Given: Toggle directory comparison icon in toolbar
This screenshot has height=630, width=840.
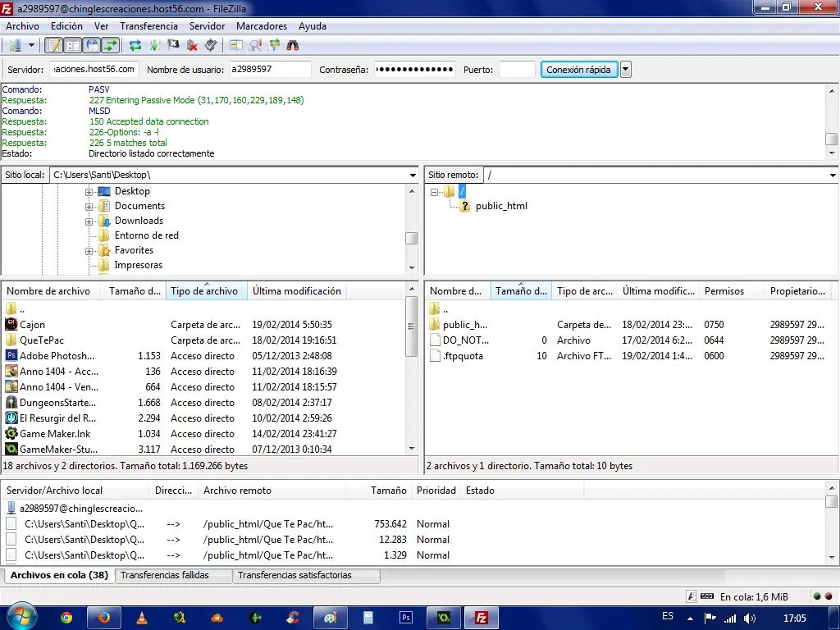Looking at the screenshot, I should pos(255,46).
